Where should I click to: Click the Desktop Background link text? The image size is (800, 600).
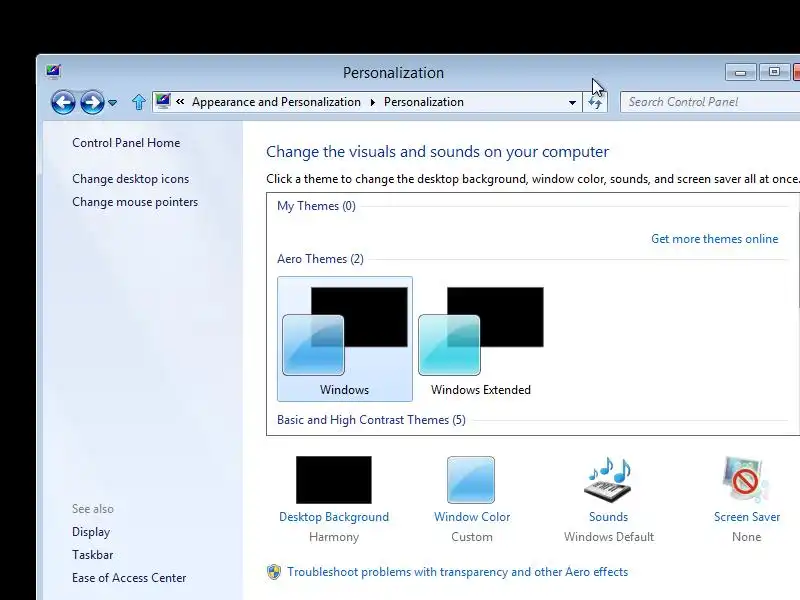(334, 517)
